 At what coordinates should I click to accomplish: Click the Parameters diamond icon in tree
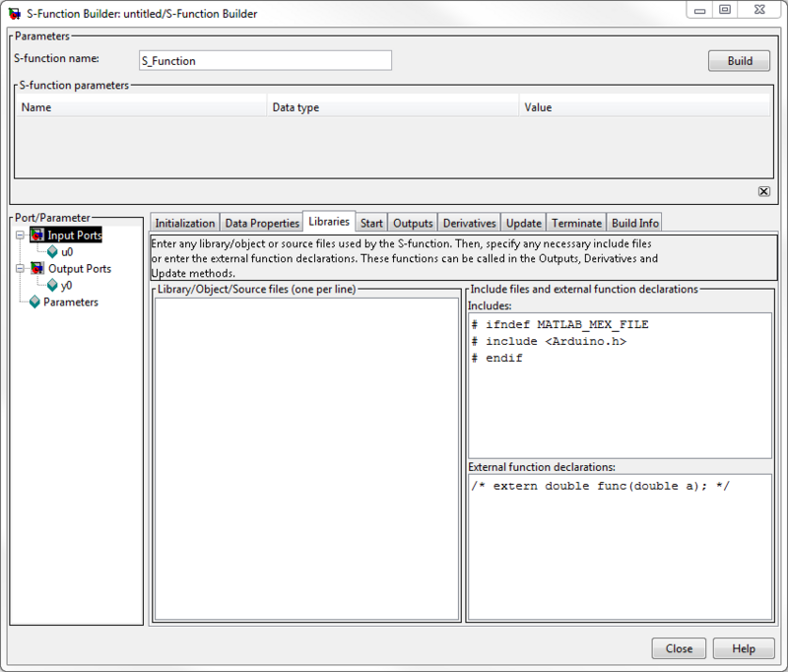35,302
